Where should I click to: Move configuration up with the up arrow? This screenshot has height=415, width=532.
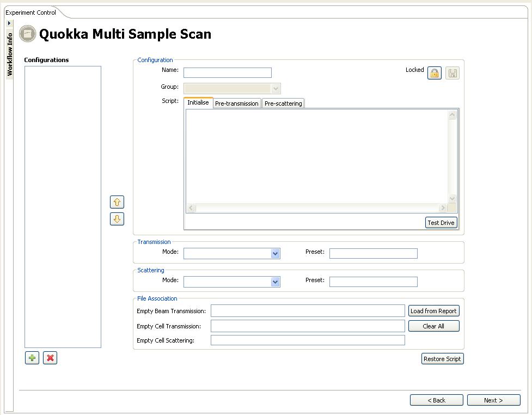tap(117, 202)
